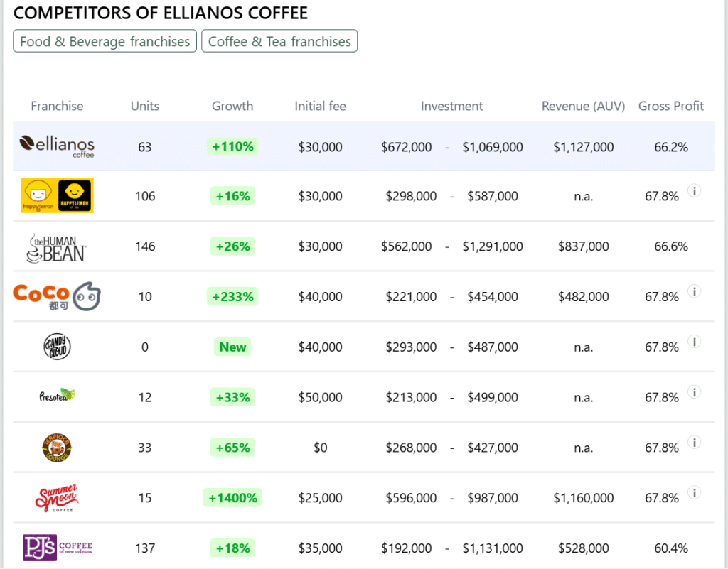Click the PJ's Coffee of New Orleans logo
Image resolution: width=728 pixels, height=569 pixels.
57,548
